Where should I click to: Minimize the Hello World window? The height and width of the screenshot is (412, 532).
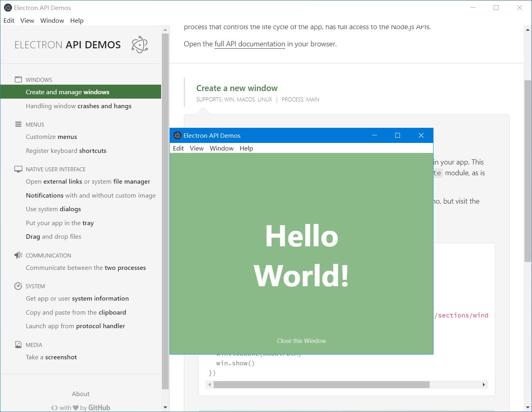tap(374, 135)
